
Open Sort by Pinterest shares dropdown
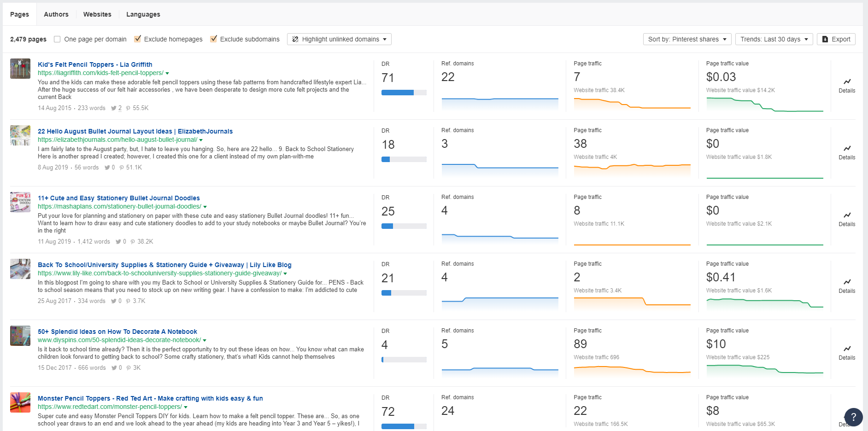tap(687, 39)
